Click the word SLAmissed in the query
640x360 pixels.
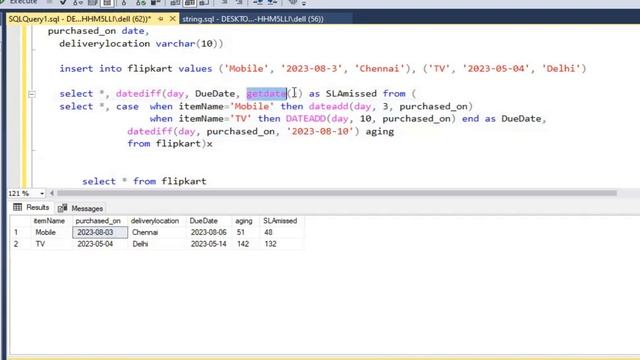coord(351,93)
